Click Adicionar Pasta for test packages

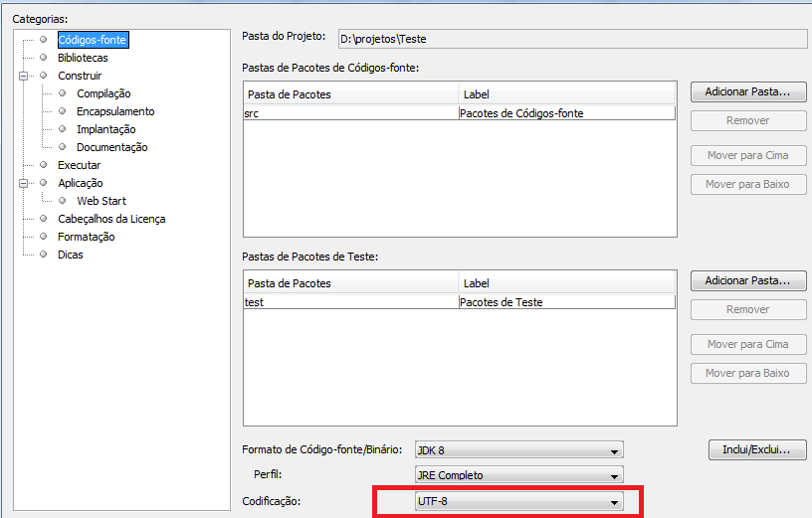click(x=748, y=280)
